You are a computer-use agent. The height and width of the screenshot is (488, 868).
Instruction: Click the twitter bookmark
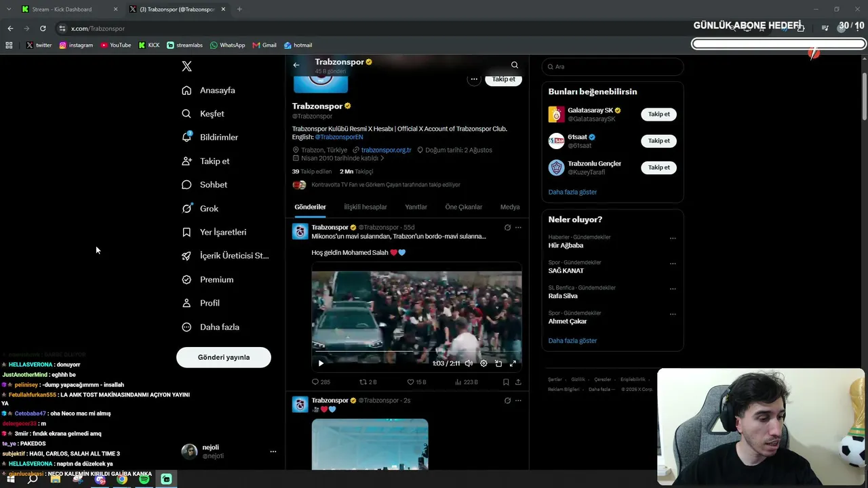(x=39, y=45)
